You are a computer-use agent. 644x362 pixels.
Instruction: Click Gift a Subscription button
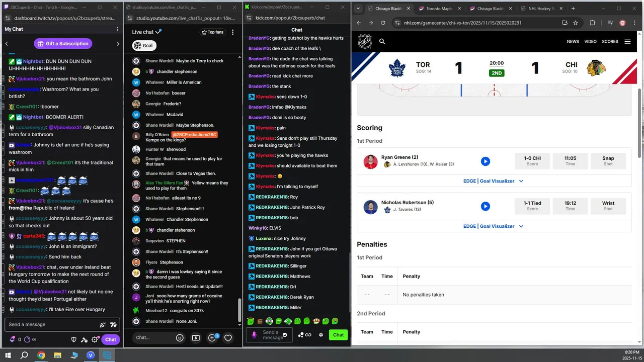pos(63,44)
